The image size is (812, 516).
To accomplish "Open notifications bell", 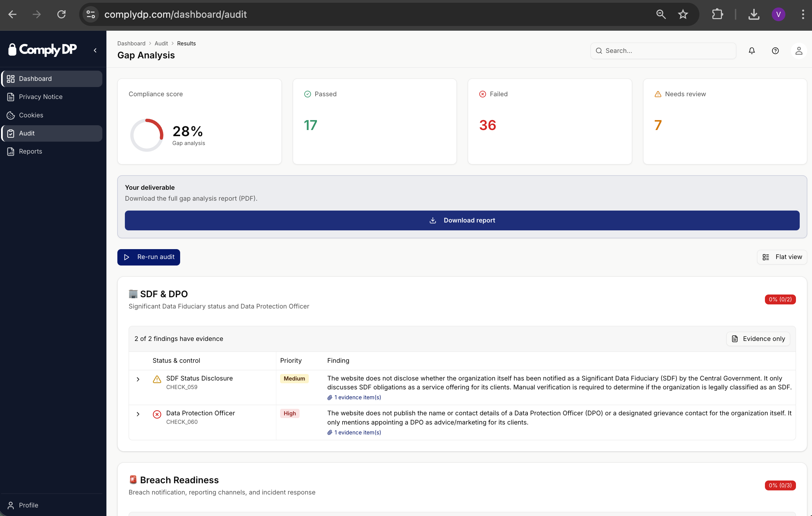I will [752, 51].
